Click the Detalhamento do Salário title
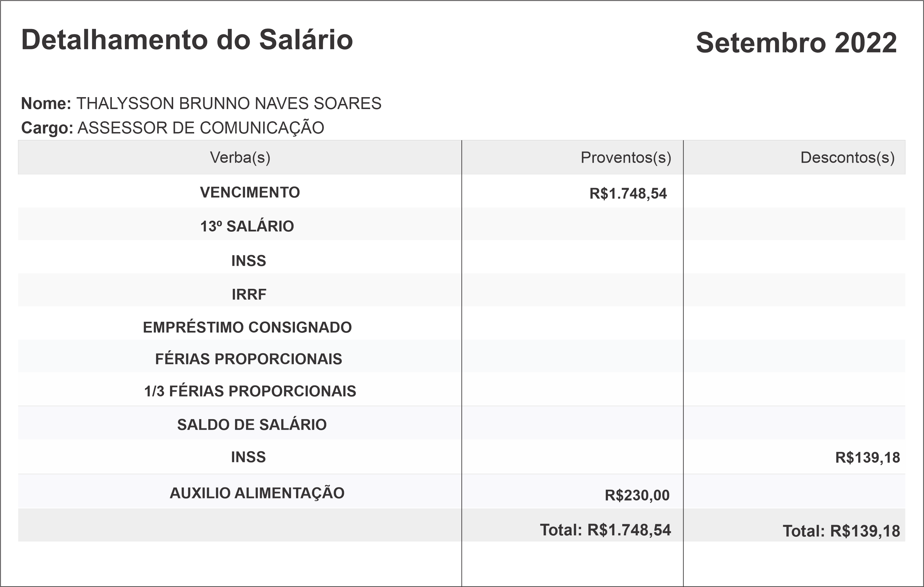 (x=187, y=39)
